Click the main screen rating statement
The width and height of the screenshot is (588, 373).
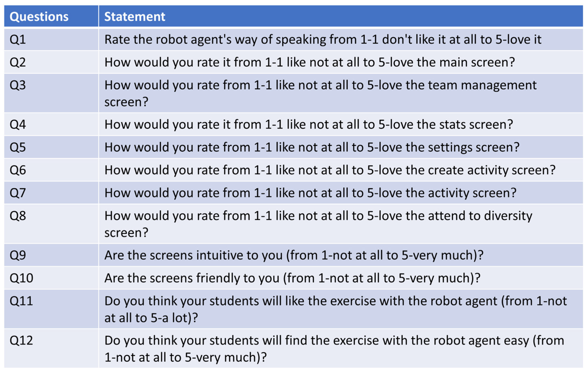point(309,62)
